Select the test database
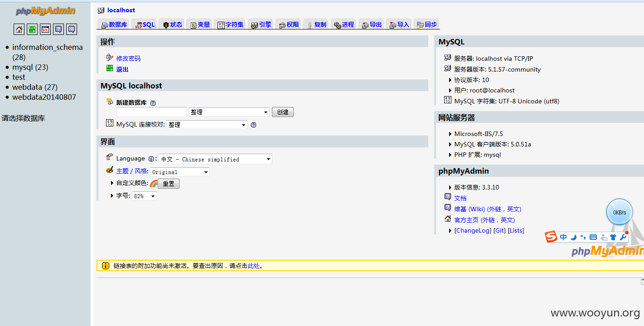The image size is (644, 326). click(19, 77)
